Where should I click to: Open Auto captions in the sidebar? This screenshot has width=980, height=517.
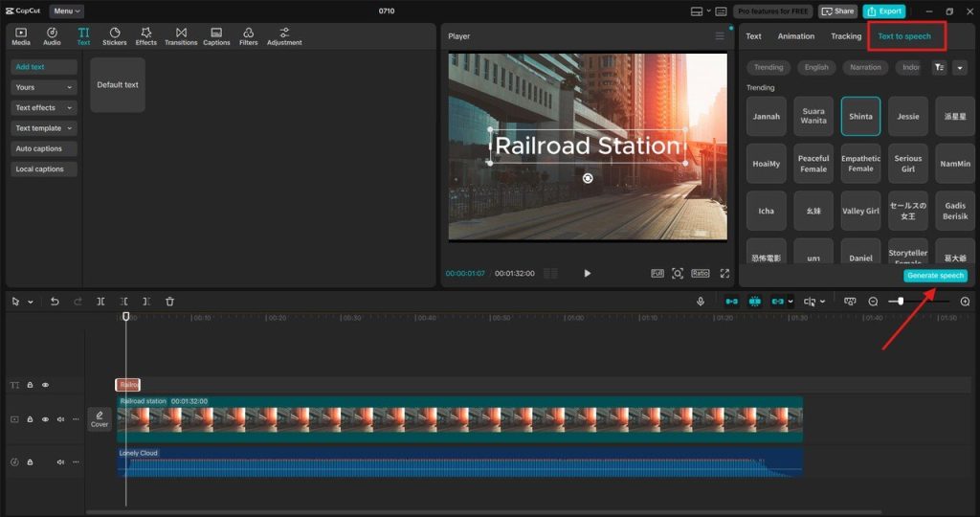[44, 148]
